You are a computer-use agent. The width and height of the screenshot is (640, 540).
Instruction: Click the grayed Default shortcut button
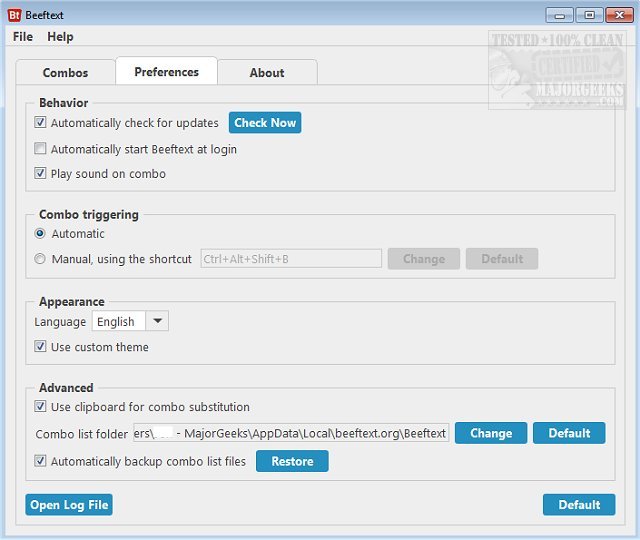click(x=502, y=259)
